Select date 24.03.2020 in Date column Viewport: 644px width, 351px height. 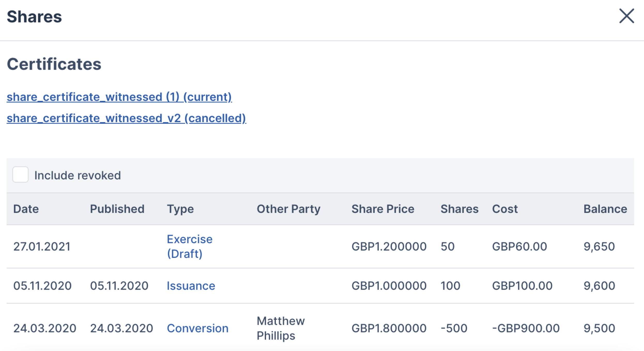pos(45,328)
